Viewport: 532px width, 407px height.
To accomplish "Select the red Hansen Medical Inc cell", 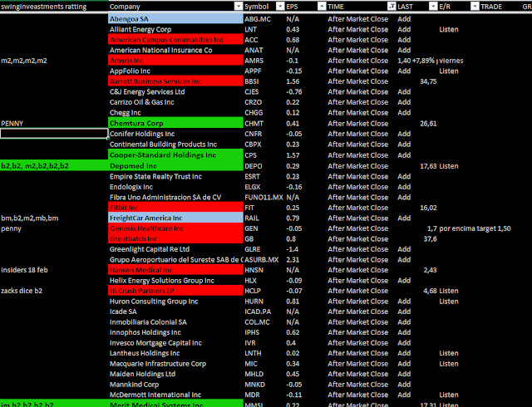I will click(175, 270).
